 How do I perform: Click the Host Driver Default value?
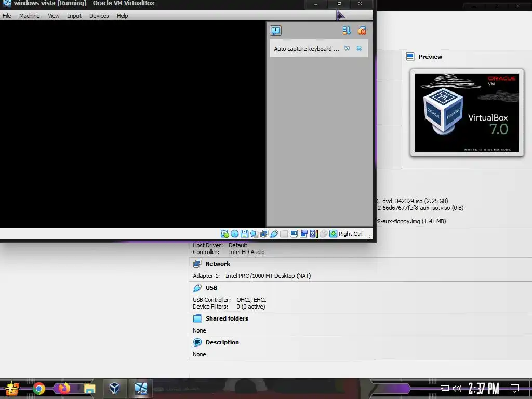coord(238,245)
